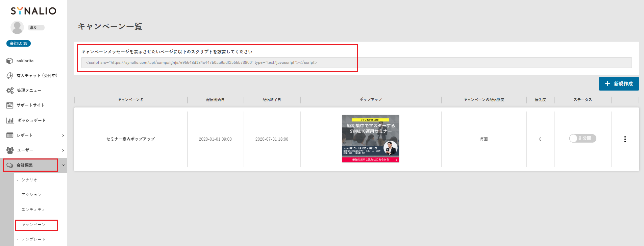This screenshot has width=644, height=246.
Task: Open the seminar popup thumbnail image
Action: [x=371, y=139]
